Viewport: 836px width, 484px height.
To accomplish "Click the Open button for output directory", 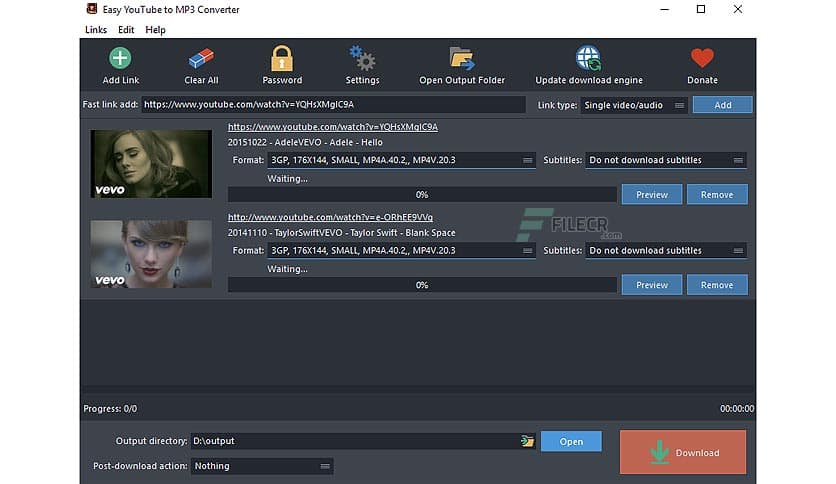I will click(x=571, y=441).
